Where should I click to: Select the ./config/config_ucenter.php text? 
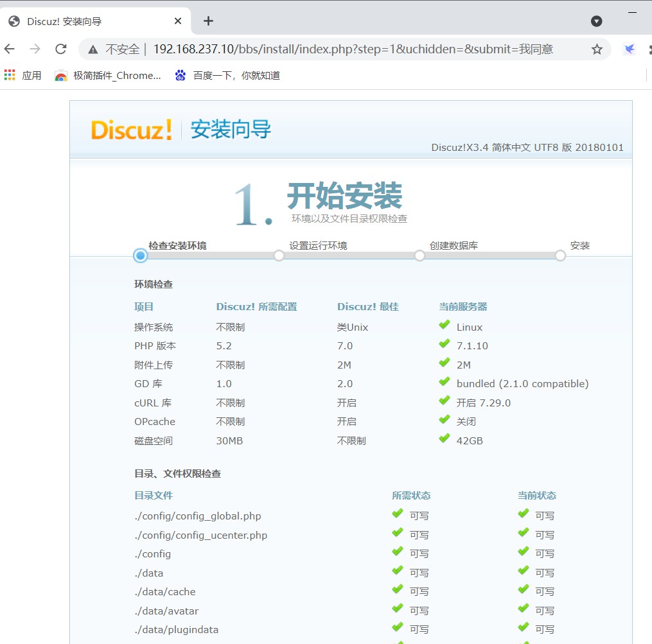[x=200, y=535]
